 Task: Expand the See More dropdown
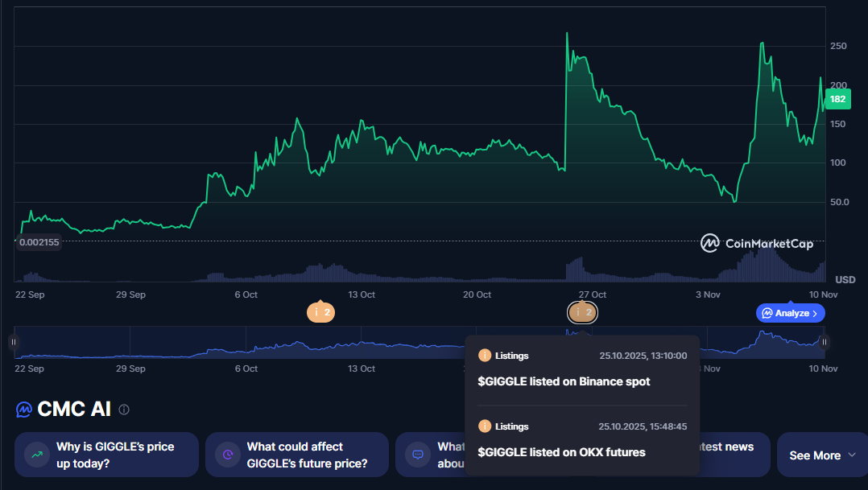click(x=823, y=455)
